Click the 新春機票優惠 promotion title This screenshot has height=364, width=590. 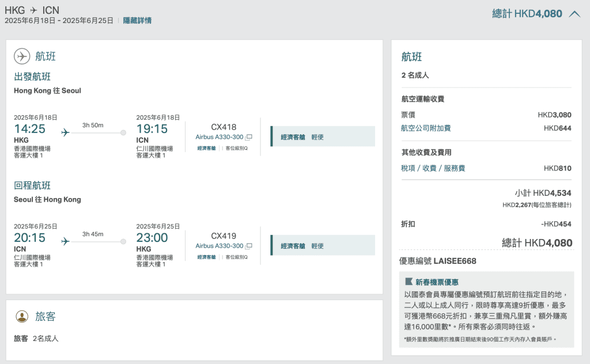pyautogui.click(x=437, y=282)
